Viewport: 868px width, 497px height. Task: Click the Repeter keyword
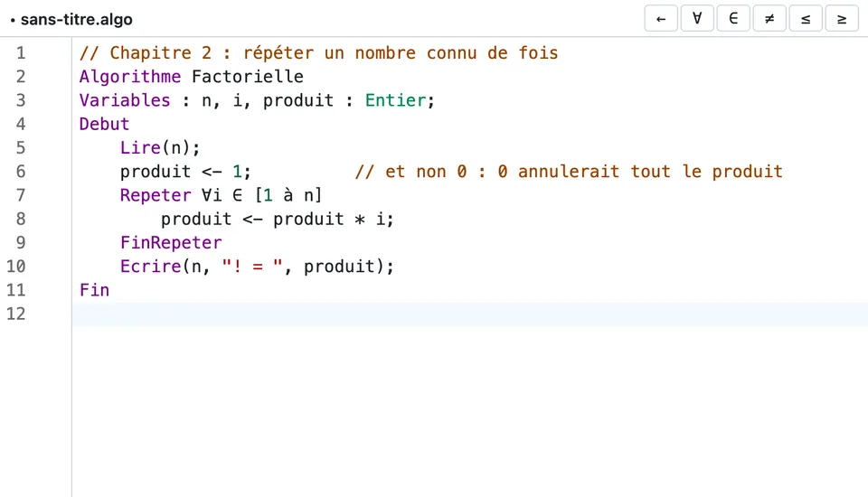[156, 195]
